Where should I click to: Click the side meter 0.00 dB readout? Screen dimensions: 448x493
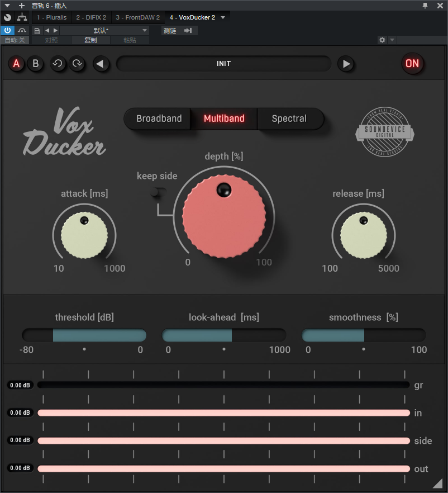tap(20, 440)
